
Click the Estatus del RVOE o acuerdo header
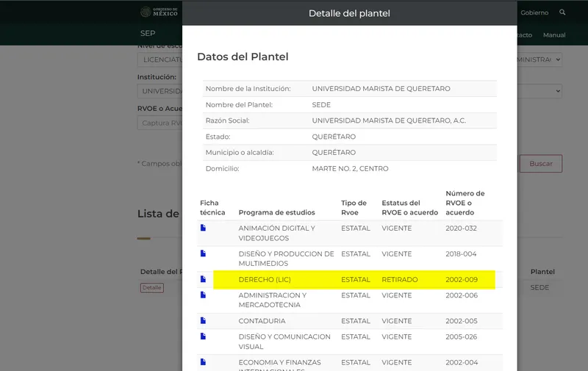coord(410,208)
